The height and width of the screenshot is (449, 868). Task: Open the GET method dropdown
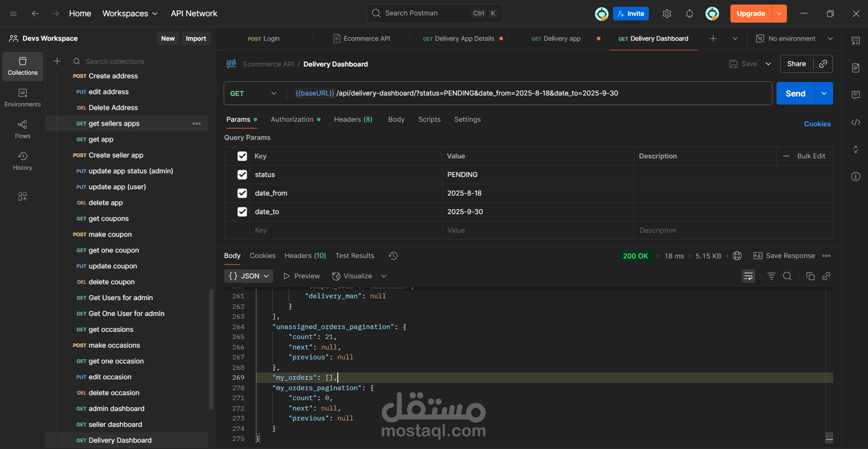(254, 93)
